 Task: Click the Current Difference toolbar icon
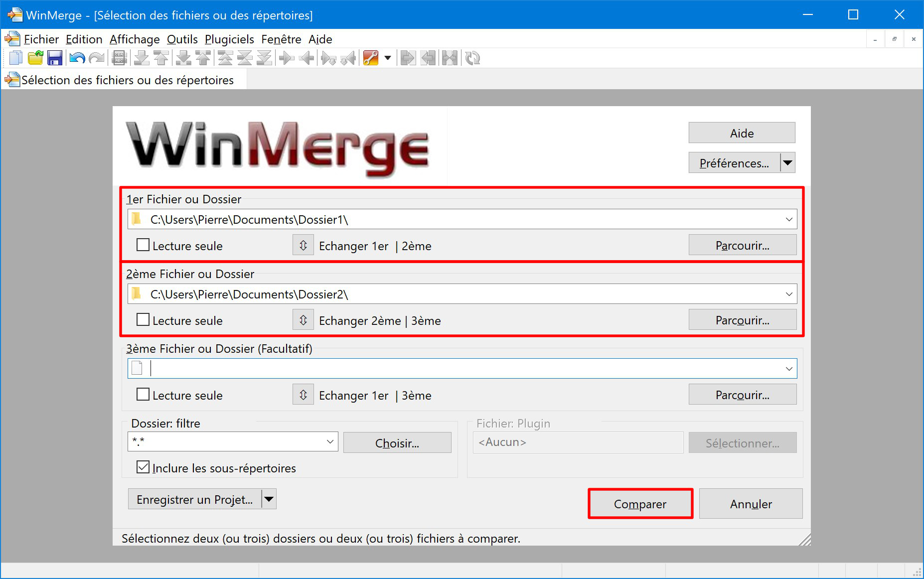[245, 58]
